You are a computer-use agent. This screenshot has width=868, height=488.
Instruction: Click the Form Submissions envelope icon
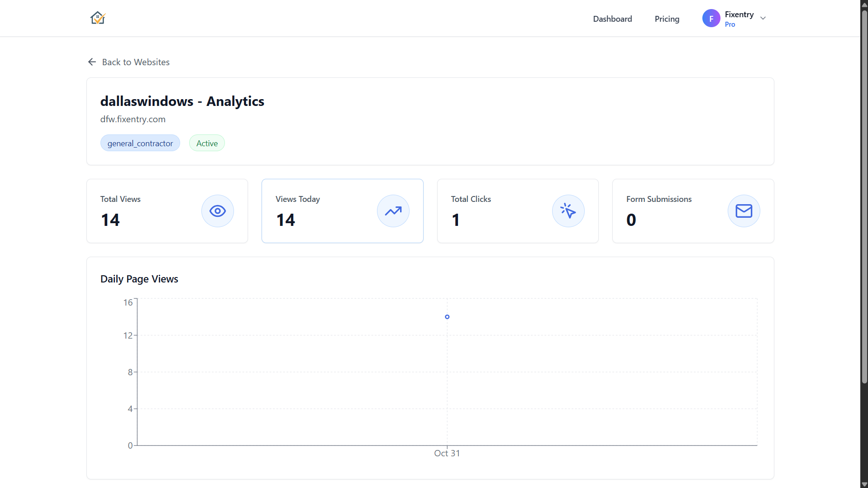pos(744,211)
